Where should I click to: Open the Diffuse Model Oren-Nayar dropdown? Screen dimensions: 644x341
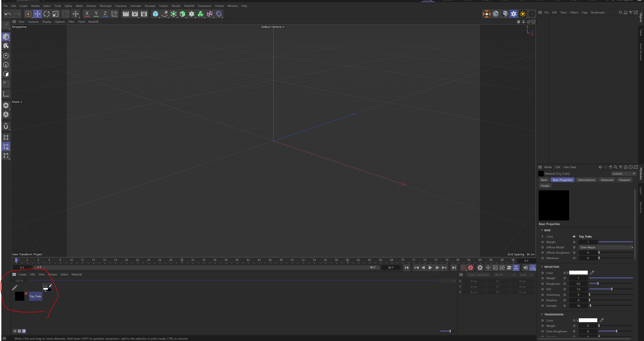point(606,247)
